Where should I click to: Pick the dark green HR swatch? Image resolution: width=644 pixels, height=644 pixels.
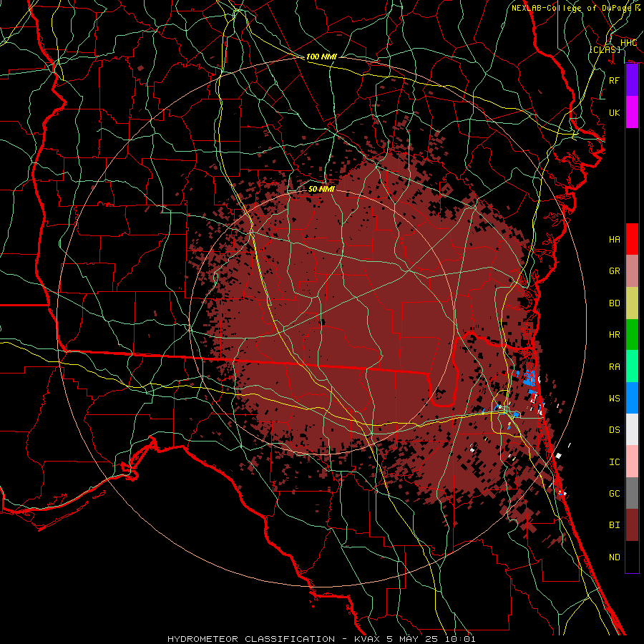pos(632,335)
